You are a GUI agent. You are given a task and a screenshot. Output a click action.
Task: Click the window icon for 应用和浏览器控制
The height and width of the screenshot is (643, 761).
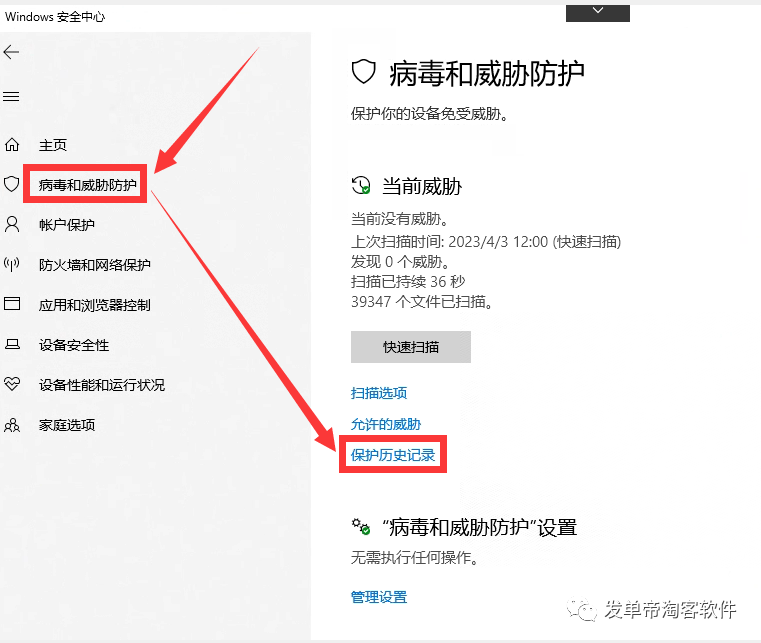(x=12, y=304)
